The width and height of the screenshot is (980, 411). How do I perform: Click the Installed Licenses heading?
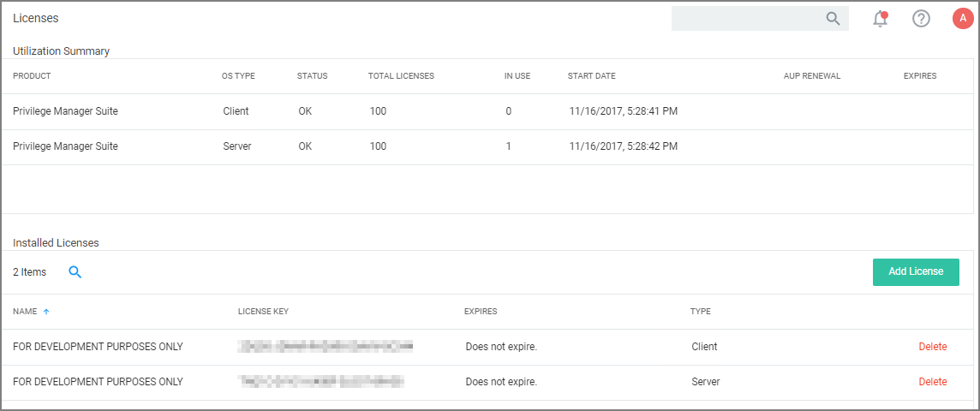tap(56, 242)
